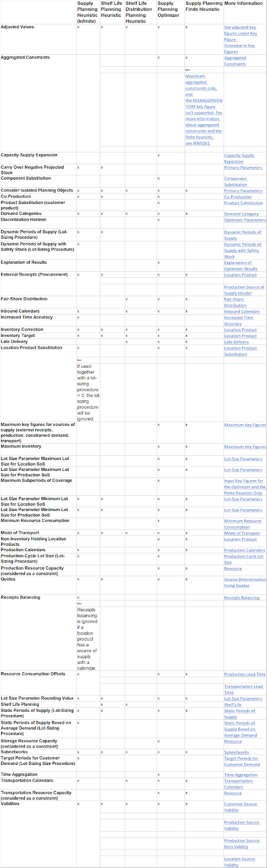Open Location Product link in External Receipts row
This screenshot has width=267, height=868.
point(240,275)
